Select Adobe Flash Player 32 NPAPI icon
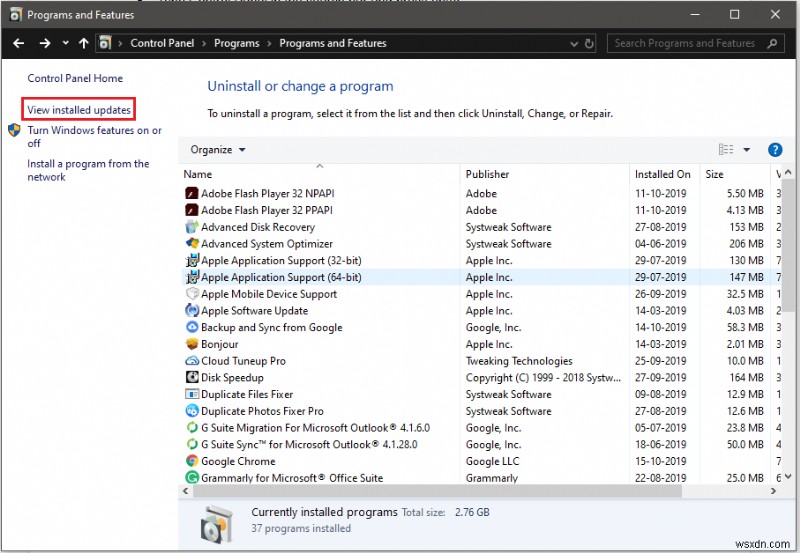The height and width of the screenshot is (553, 800). [x=192, y=193]
